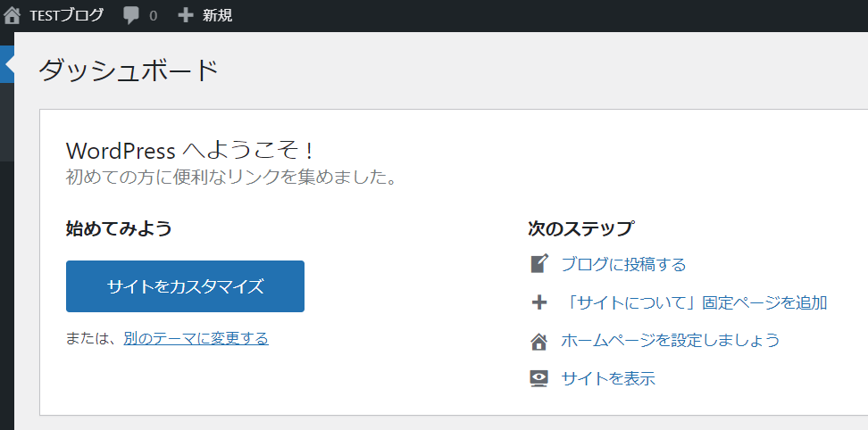
Task: Click the plus icon next to 固定ページを追加
Action: point(539,302)
